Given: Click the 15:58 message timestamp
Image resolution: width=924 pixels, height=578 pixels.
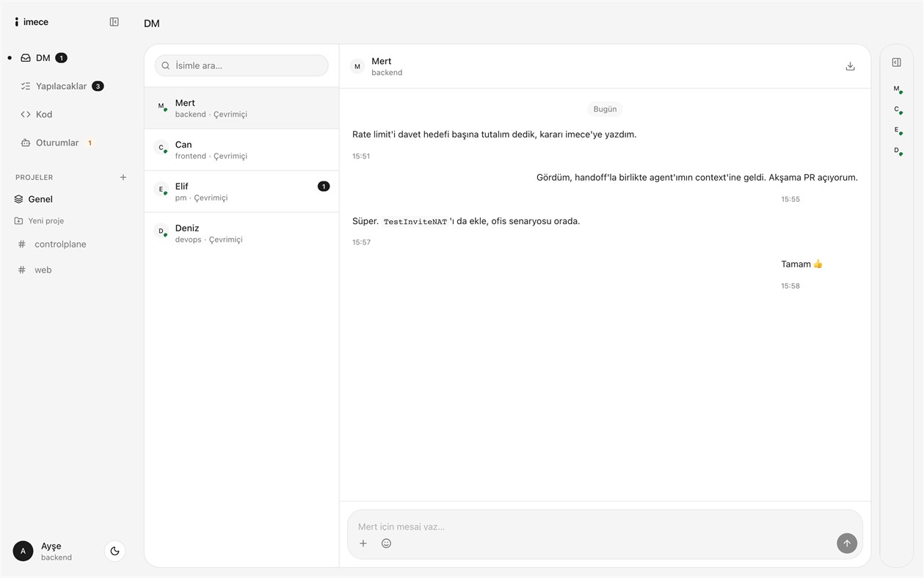Looking at the screenshot, I should 790,286.
